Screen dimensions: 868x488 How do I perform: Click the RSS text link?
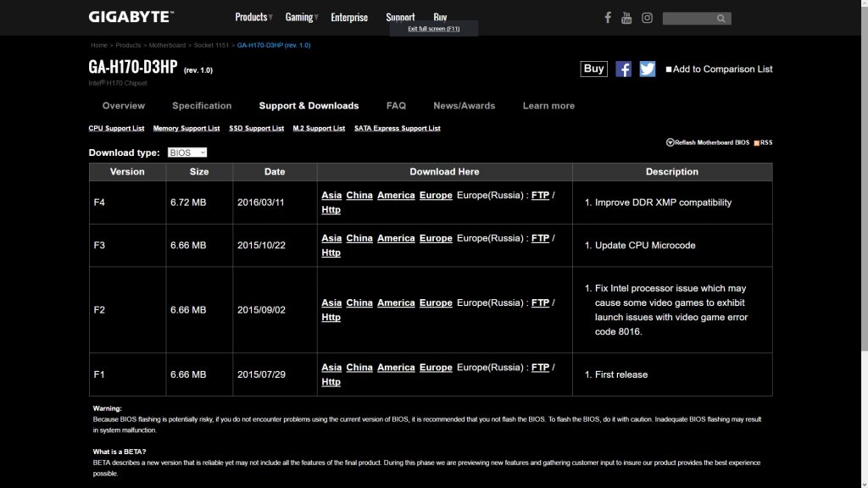coord(766,142)
